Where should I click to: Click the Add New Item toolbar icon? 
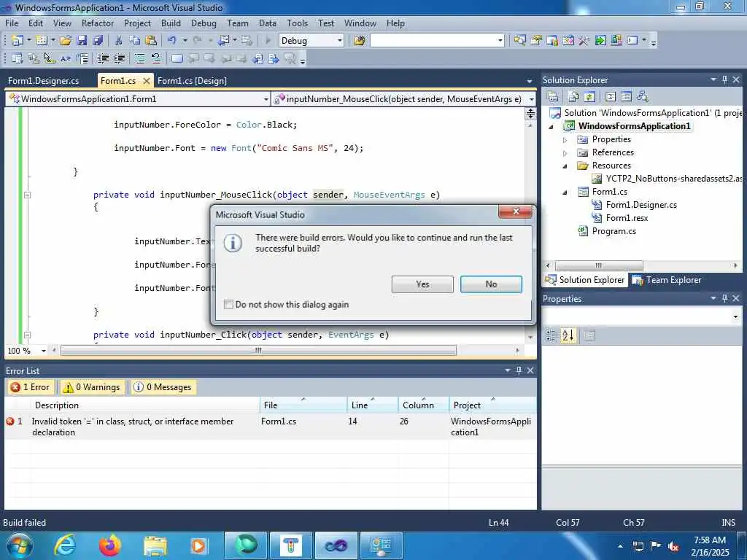pyautogui.click(x=42, y=41)
